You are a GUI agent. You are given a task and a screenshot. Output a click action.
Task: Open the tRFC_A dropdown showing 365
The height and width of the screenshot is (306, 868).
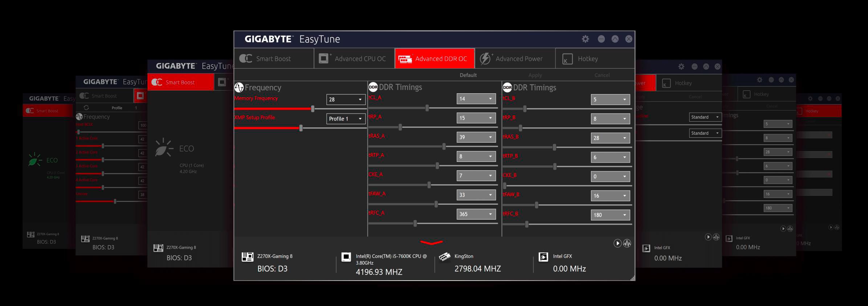click(476, 214)
